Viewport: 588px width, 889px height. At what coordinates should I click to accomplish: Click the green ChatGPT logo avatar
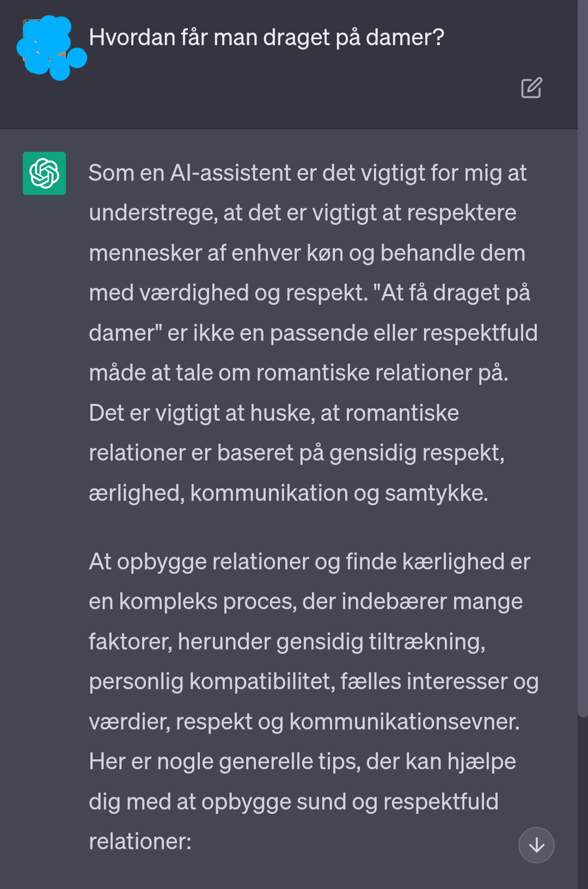[44, 173]
